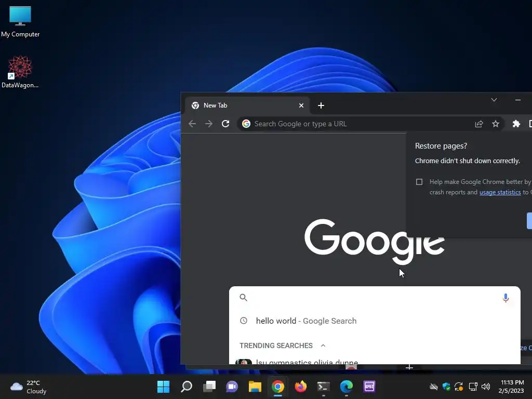Viewport: 532px width, 399px height.
Task: Click the clock history icon beside hello world
Action: point(244,321)
